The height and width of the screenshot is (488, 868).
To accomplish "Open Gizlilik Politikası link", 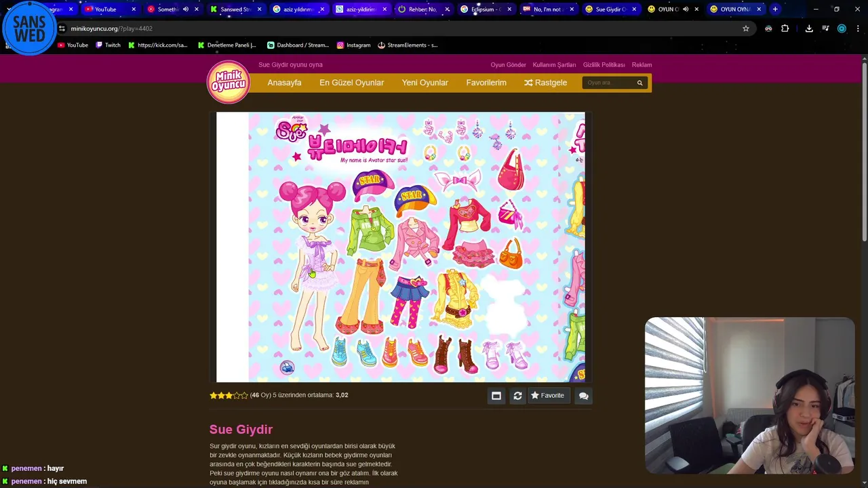I will pos(604,65).
